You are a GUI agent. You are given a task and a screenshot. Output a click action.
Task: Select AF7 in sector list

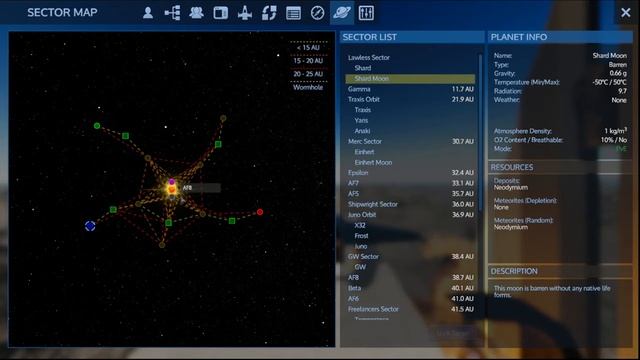point(410,183)
